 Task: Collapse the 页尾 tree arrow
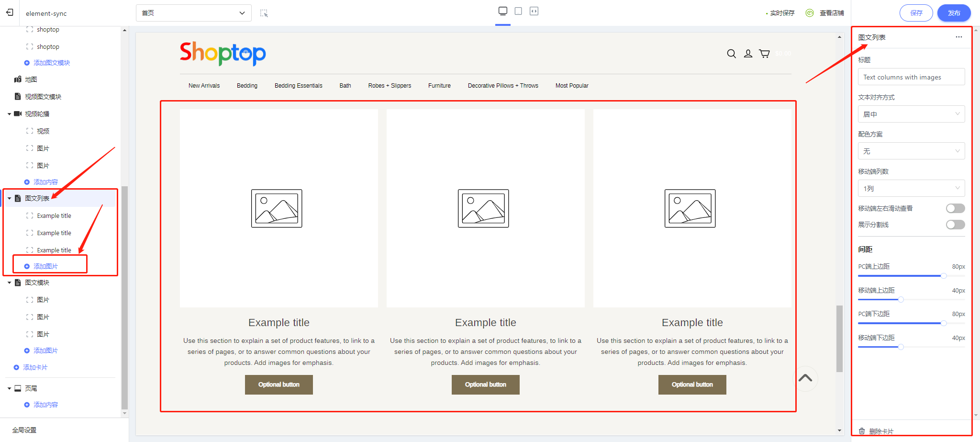[x=9, y=388]
